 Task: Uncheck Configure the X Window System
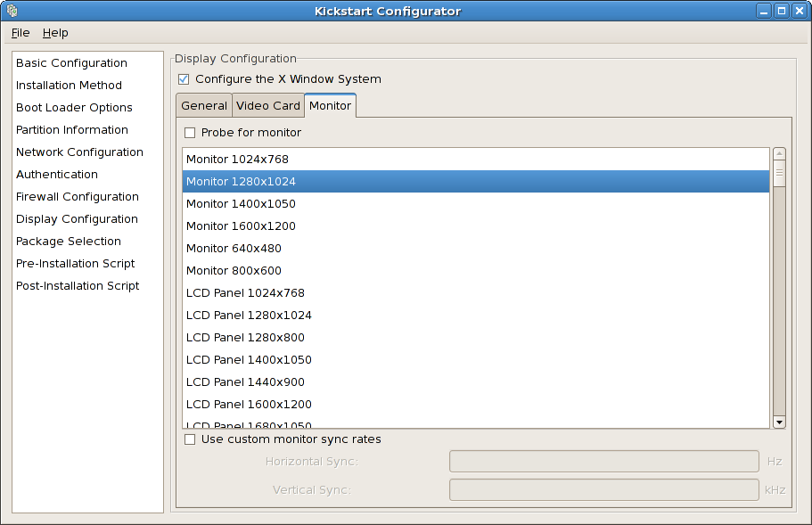tap(184, 78)
